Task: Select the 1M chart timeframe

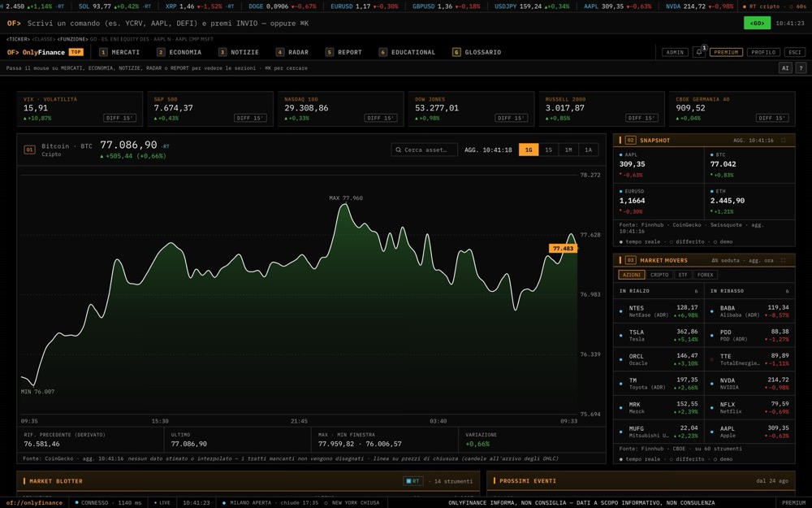Action: [568, 150]
